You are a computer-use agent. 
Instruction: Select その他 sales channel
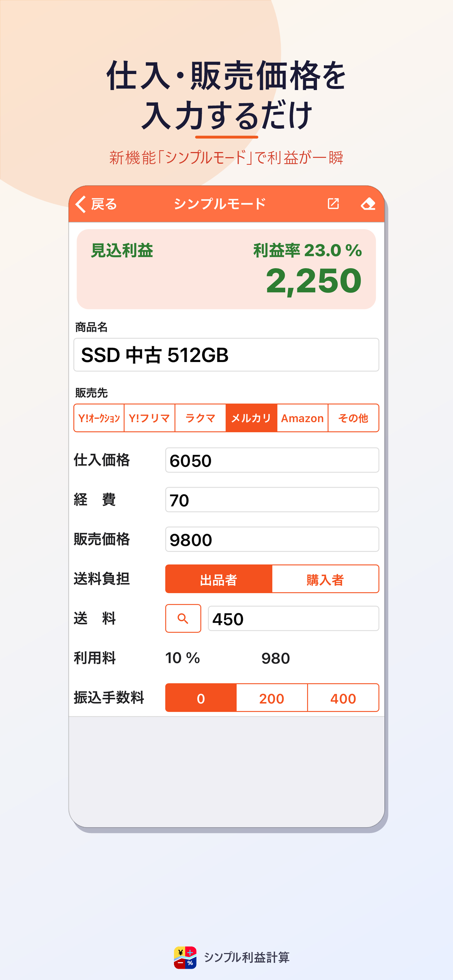tap(353, 418)
